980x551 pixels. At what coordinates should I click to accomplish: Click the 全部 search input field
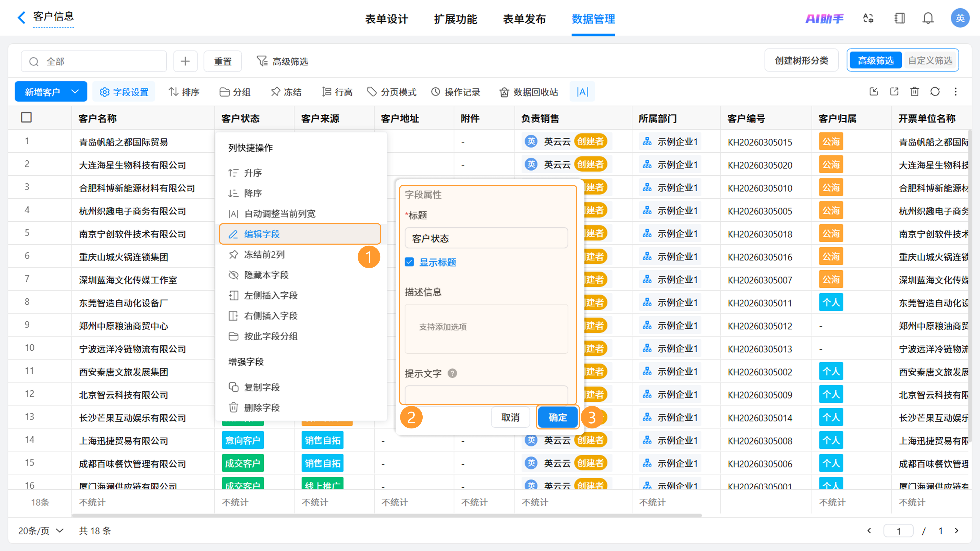click(x=94, y=61)
